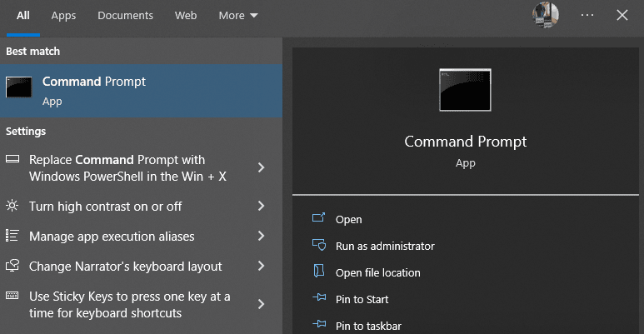Screen dimensions: 644x334
Task: Click the Narrator keyboard layout icon
Action: click(12, 267)
